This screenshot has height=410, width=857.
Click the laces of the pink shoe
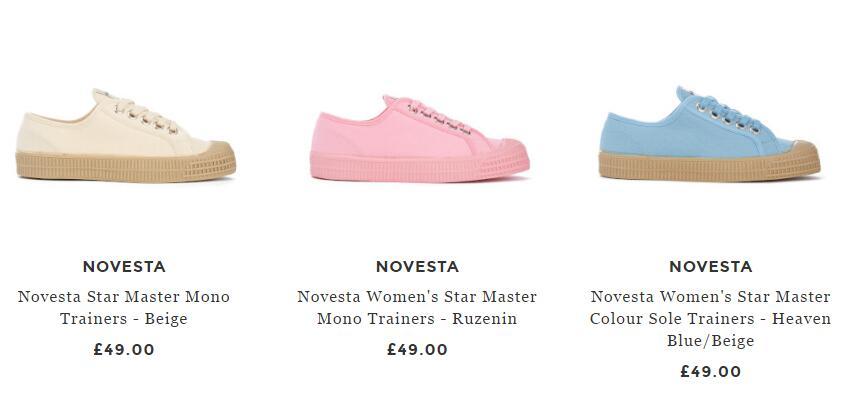pos(439,116)
